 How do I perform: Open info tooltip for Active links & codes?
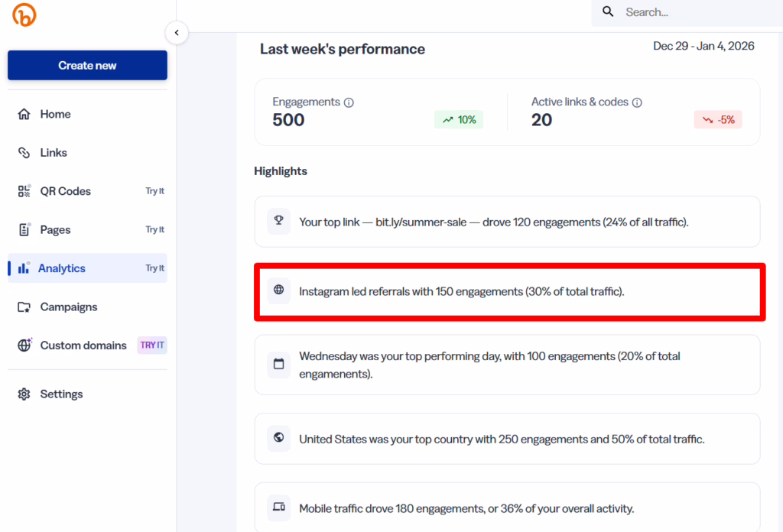638,102
